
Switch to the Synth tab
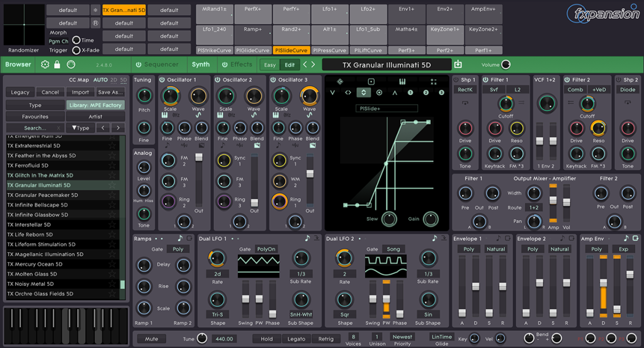201,64
